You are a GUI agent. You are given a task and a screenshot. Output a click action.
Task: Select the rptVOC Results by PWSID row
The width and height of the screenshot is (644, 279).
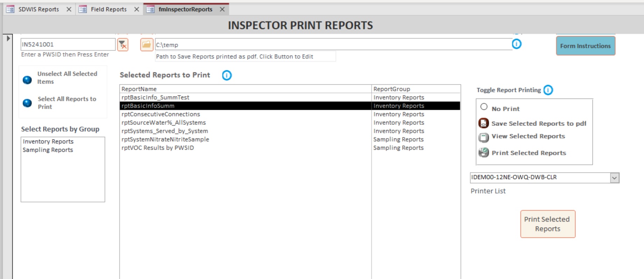[x=290, y=148]
